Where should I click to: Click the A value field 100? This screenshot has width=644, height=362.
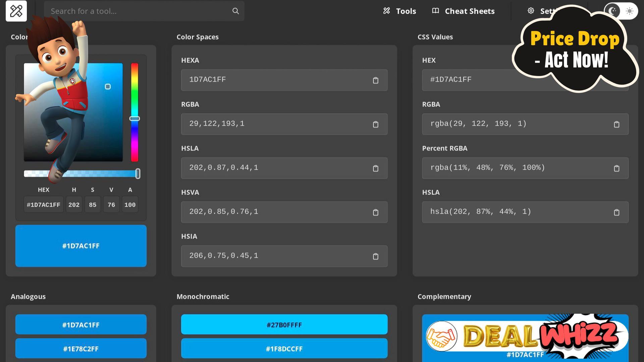click(x=130, y=204)
